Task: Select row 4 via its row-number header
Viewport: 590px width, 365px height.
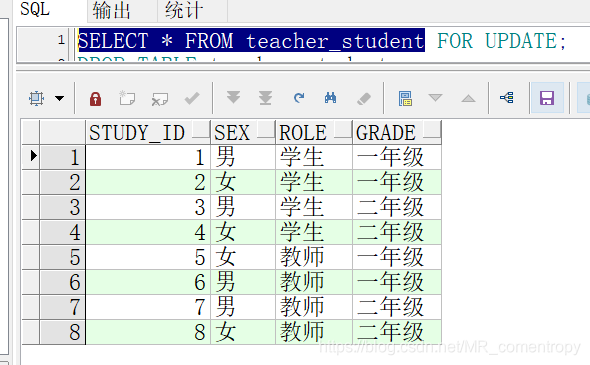Action: pos(62,232)
